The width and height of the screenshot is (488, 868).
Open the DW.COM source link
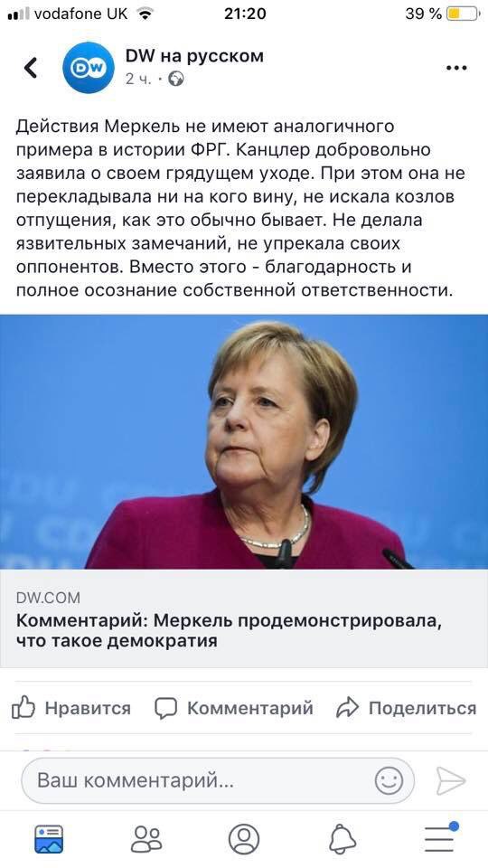coord(48,598)
